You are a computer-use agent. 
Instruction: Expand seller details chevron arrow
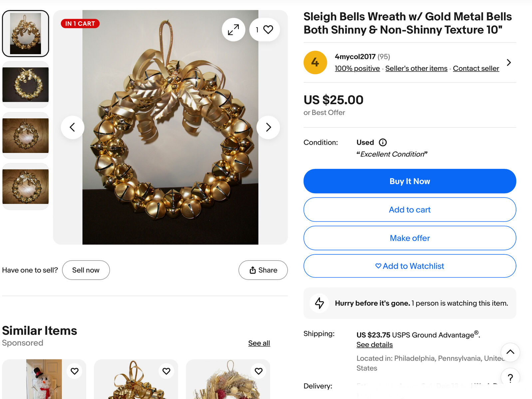tap(509, 63)
